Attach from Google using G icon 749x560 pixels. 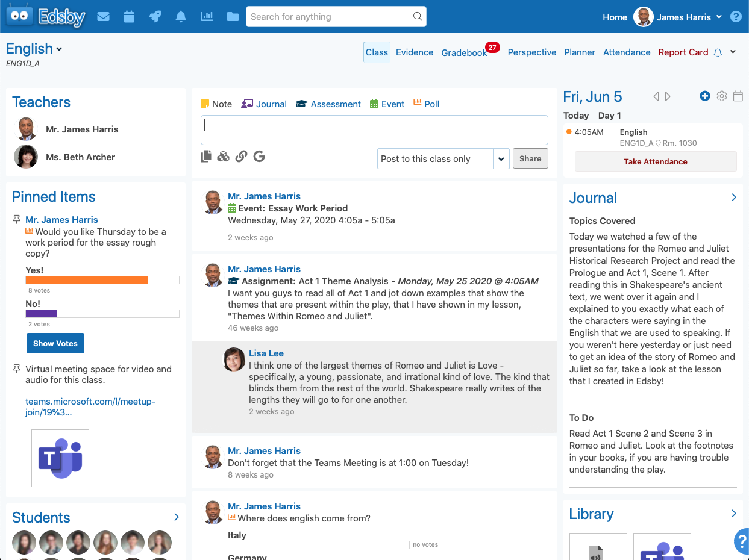click(x=259, y=157)
